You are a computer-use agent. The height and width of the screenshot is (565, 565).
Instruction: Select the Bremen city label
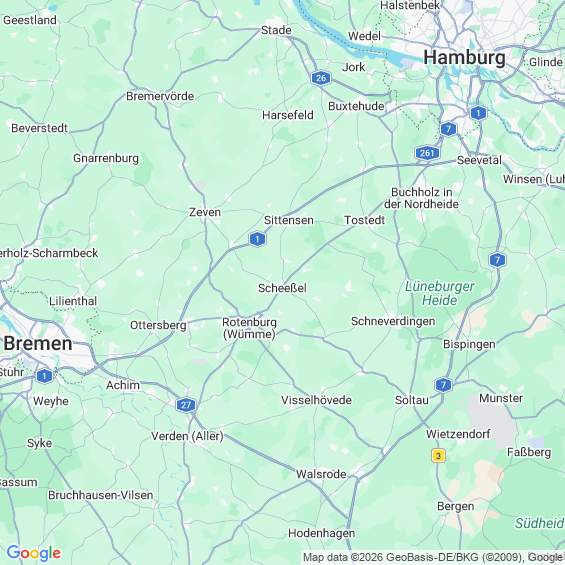pos(38,343)
